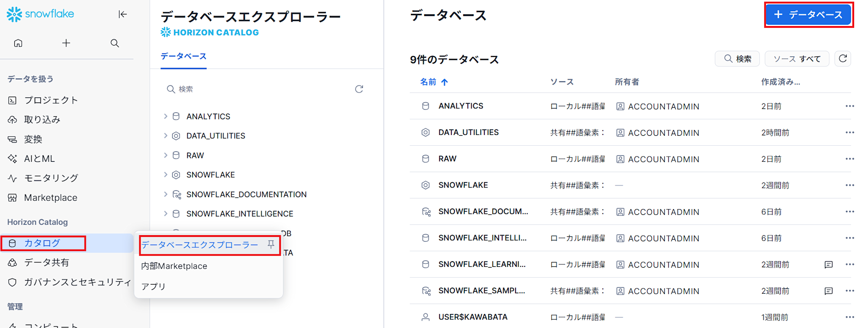
Task: Click the Snowflake logo
Action: click(40, 14)
